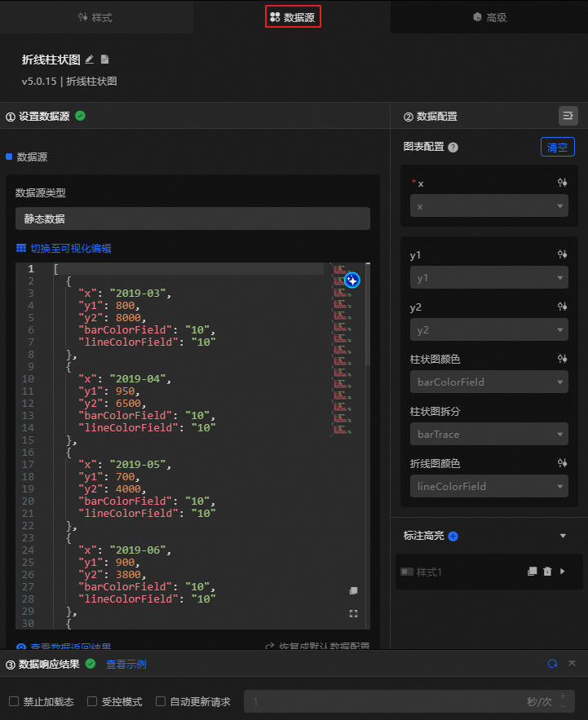
Task: Expand code editor to fullscreen
Action: pyautogui.click(x=353, y=613)
